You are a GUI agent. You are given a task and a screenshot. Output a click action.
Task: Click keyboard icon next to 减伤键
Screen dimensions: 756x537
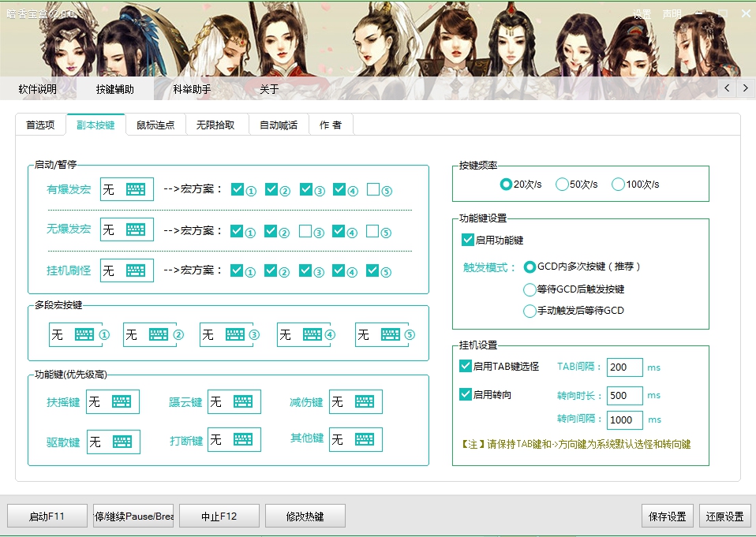click(364, 401)
